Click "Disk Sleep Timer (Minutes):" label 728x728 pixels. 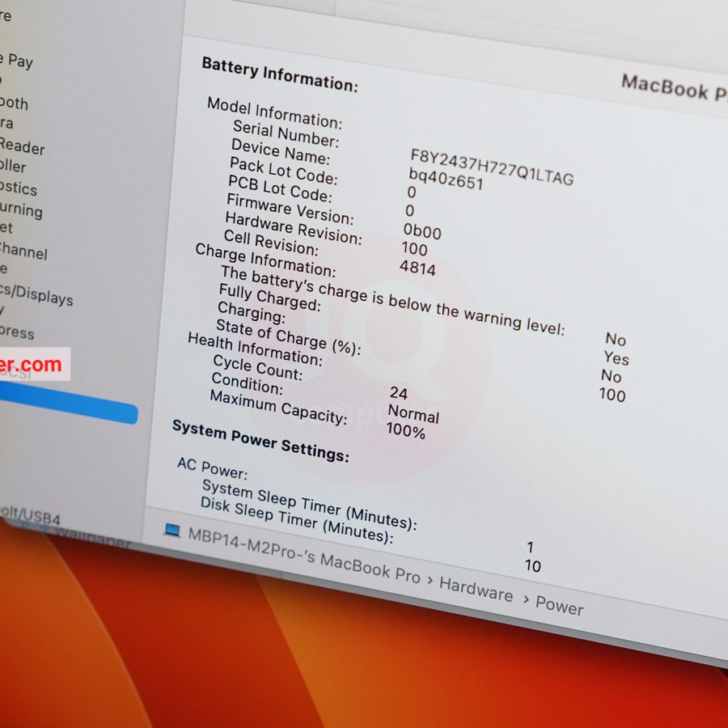tap(297, 520)
